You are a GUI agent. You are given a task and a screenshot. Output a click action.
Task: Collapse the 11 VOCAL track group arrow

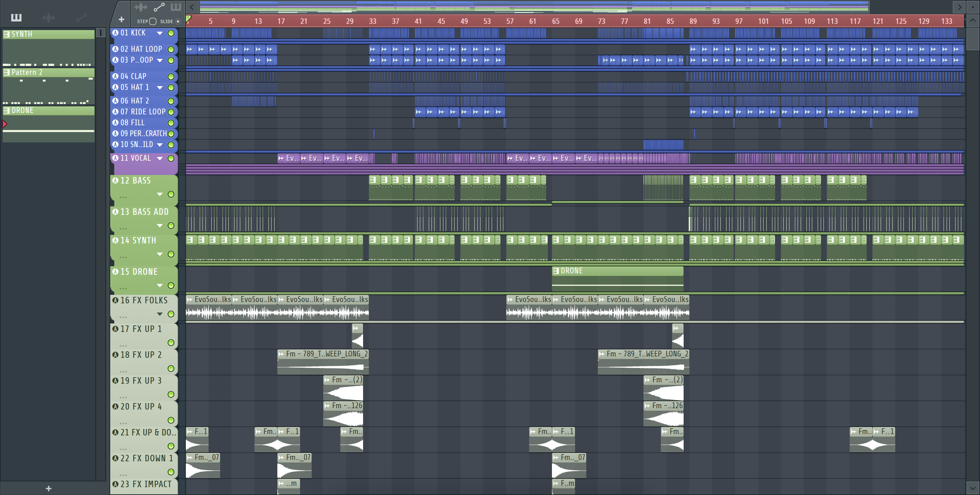160,158
